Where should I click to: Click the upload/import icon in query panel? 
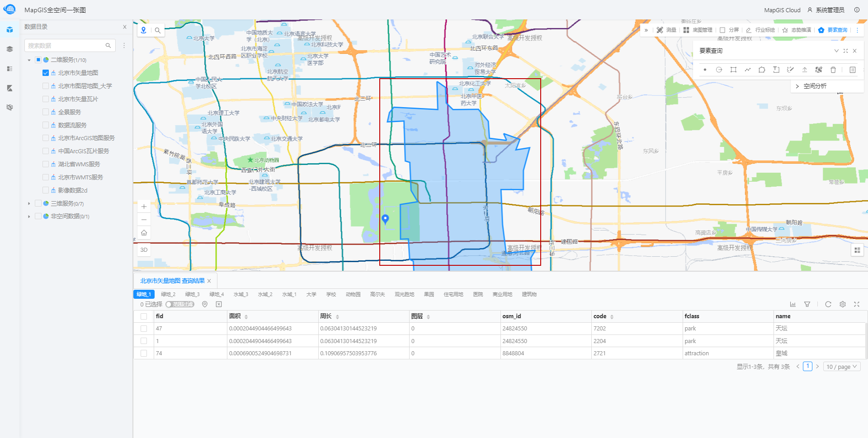coord(805,70)
